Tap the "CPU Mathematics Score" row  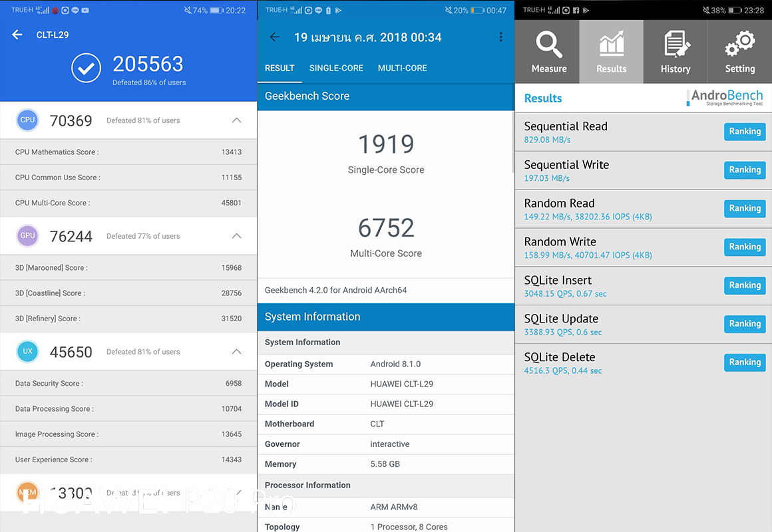[128, 152]
